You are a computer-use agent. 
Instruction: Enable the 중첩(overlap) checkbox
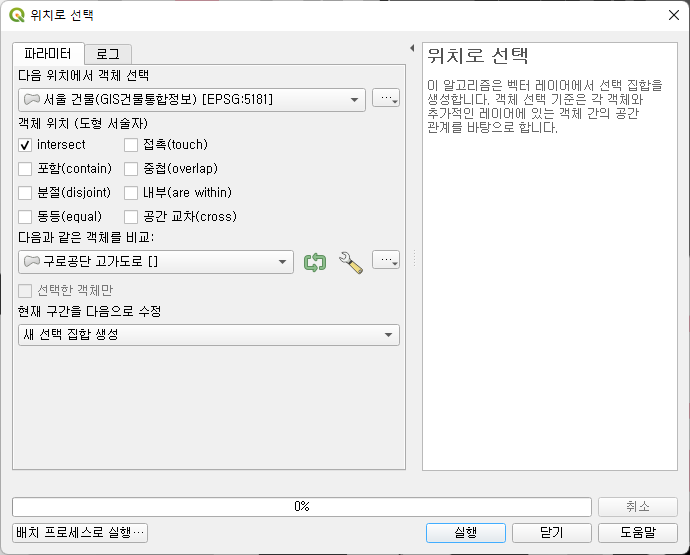pyautogui.click(x=131, y=169)
